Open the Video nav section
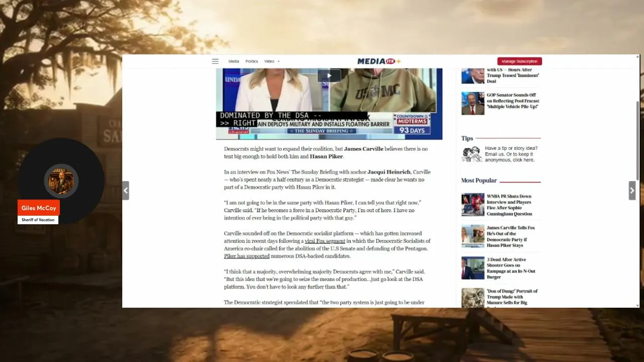 click(x=269, y=61)
